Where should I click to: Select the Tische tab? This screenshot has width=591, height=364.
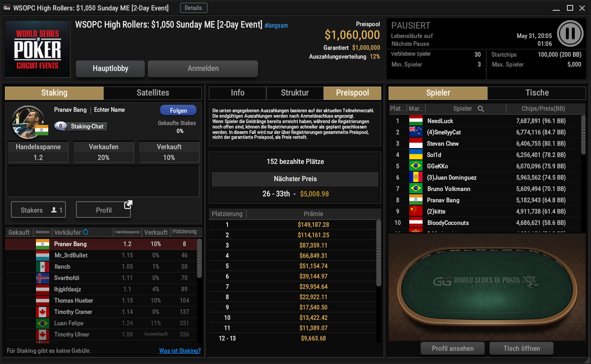[537, 92]
